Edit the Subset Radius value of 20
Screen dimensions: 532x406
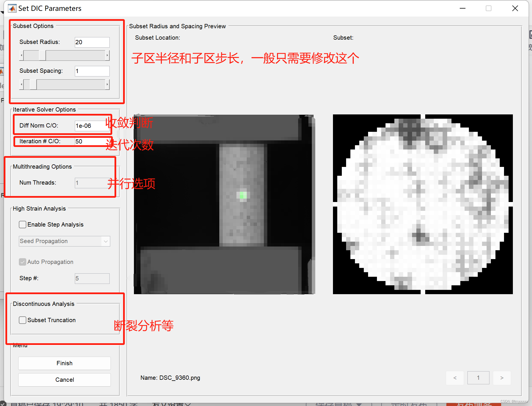[x=92, y=42]
